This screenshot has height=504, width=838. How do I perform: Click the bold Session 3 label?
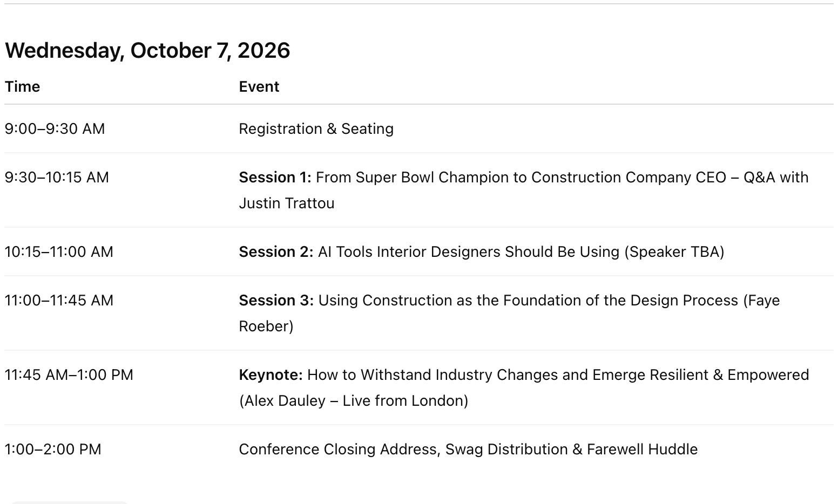[x=276, y=300]
